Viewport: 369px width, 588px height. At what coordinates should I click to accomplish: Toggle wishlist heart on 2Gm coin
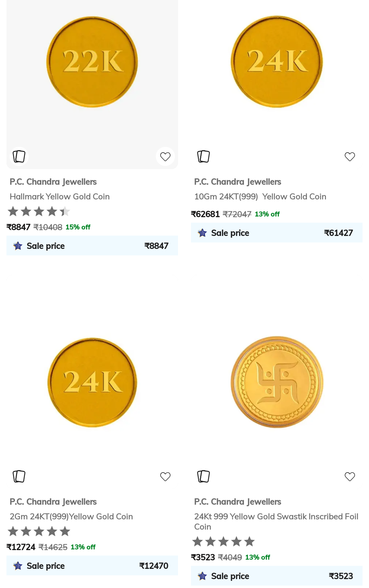click(165, 476)
